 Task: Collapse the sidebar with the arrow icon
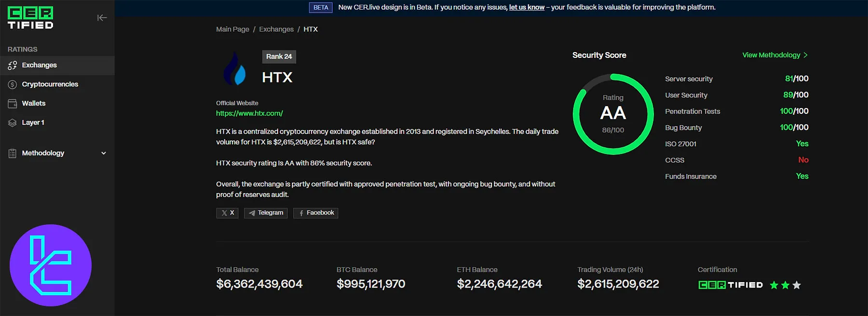pyautogui.click(x=102, y=18)
